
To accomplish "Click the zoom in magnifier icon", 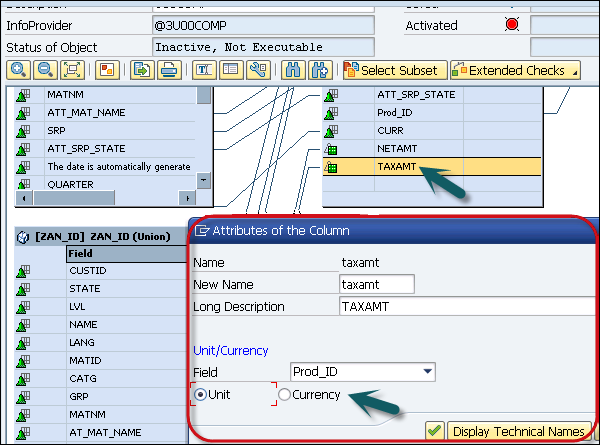I will click(x=18, y=70).
